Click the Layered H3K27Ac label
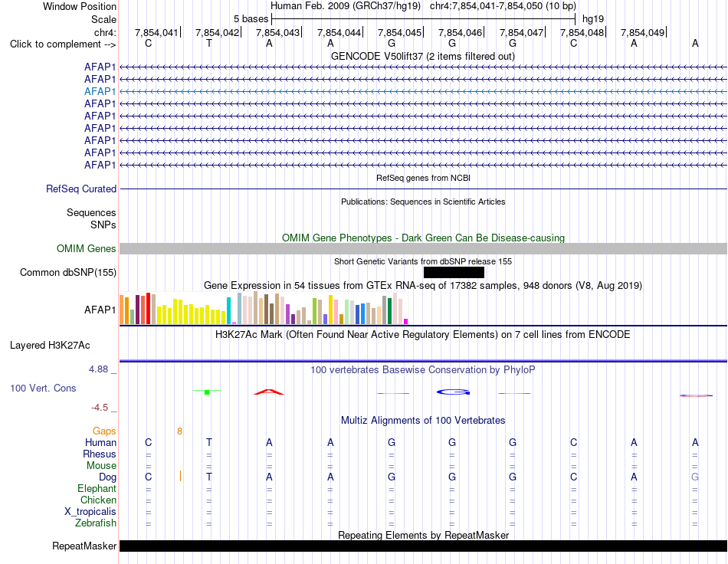The width and height of the screenshot is (728, 564). point(50,346)
